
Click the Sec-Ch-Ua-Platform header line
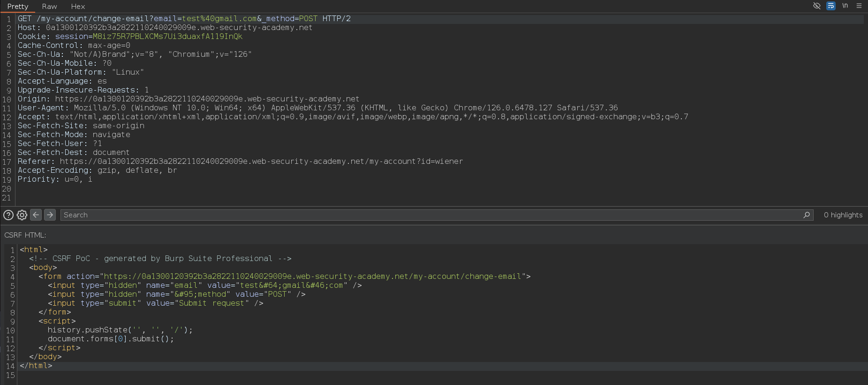pyautogui.click(x=81, y=72)
